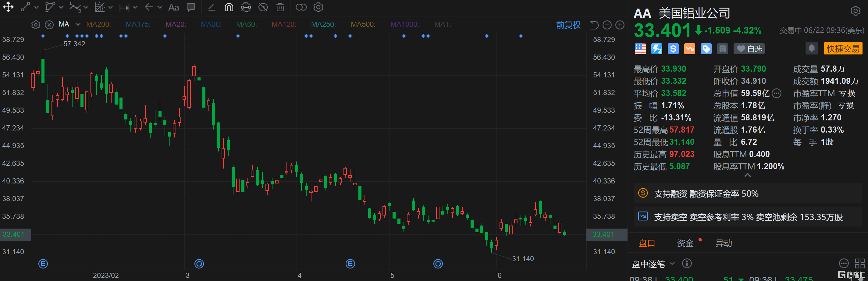Click the pencil edit drawing icon

coord(212,7)
